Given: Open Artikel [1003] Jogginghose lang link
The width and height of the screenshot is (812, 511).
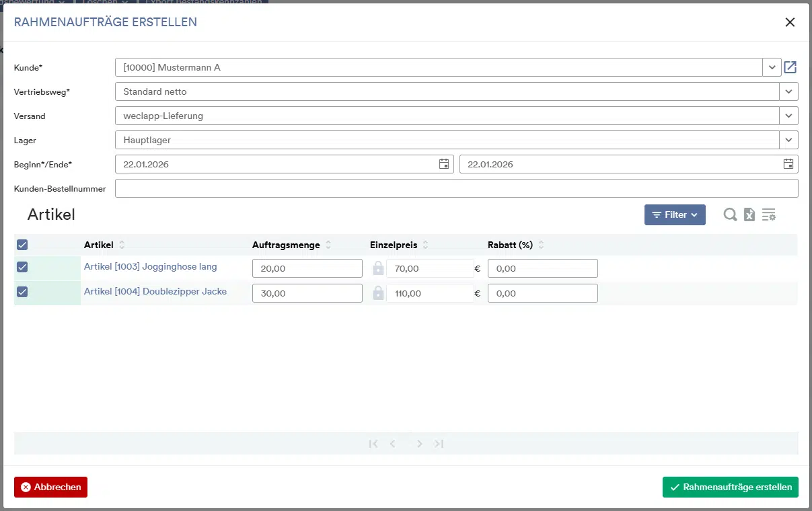Looking at the screenshot, I should 150,267.
